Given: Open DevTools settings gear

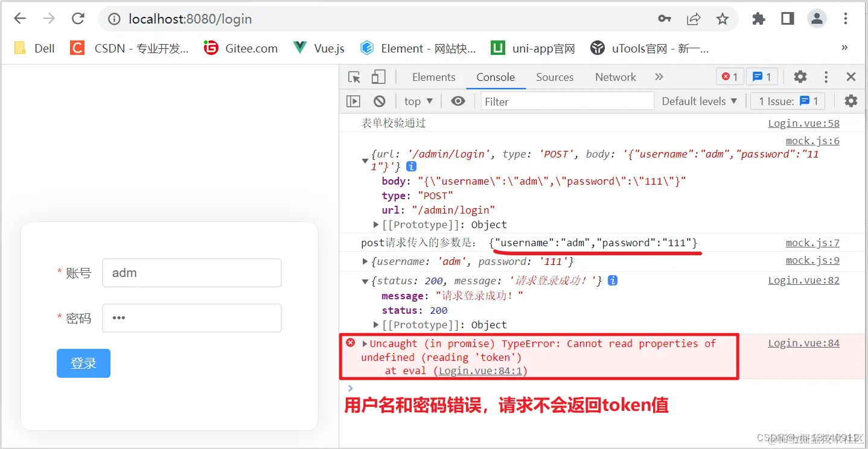Looking at the screenshot, I should tap(800, 77).
